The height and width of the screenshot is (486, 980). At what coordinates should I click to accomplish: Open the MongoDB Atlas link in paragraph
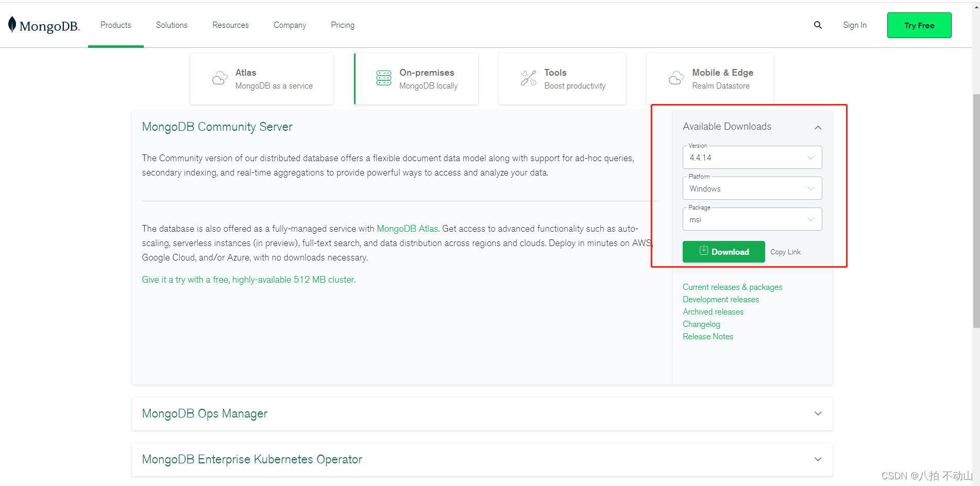coord(408,229)
